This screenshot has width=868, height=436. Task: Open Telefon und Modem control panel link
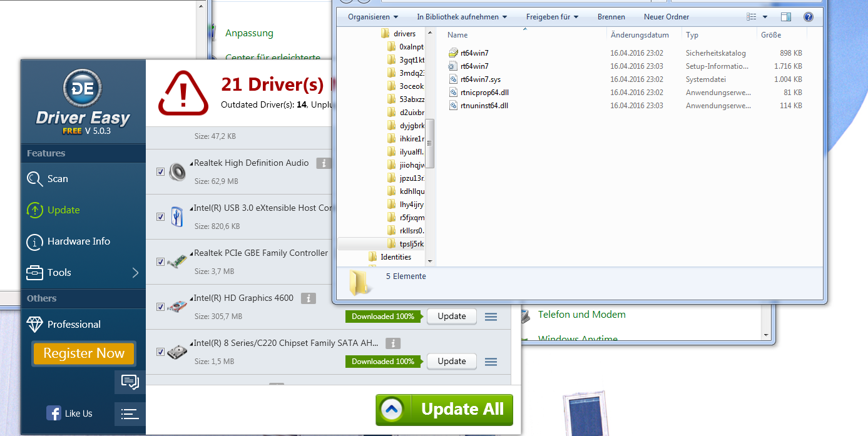pyautogui.click(x=581, y=315)
